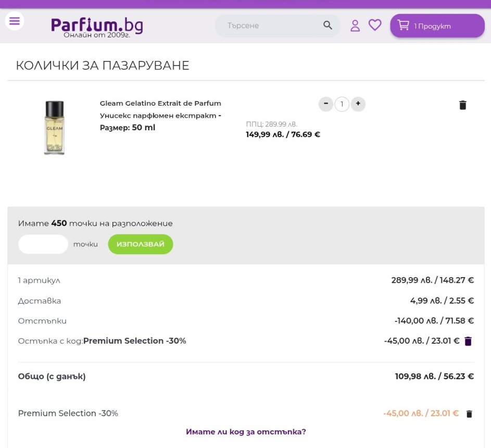Screen dimensions: 491x448
Task: Decrease product quantity with minus button
Action: (326, 104)
